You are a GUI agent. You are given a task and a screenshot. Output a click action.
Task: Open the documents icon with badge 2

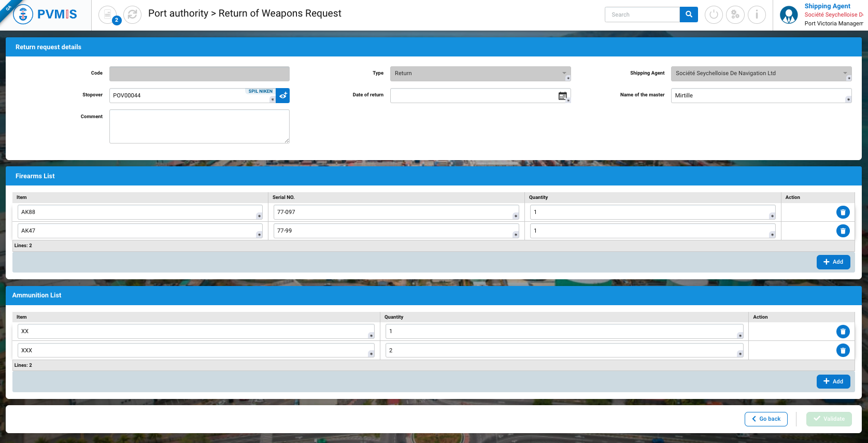108,15
